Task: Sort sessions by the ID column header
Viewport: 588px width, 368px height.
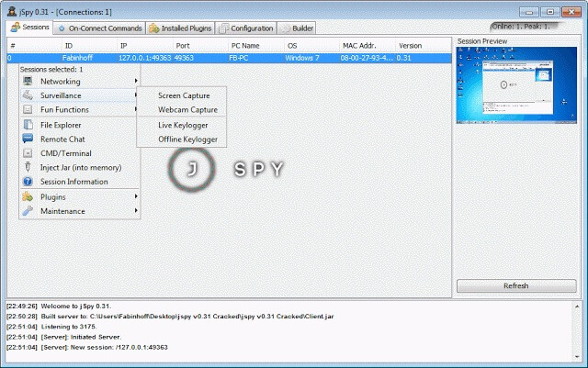Action: coord(89,46)
